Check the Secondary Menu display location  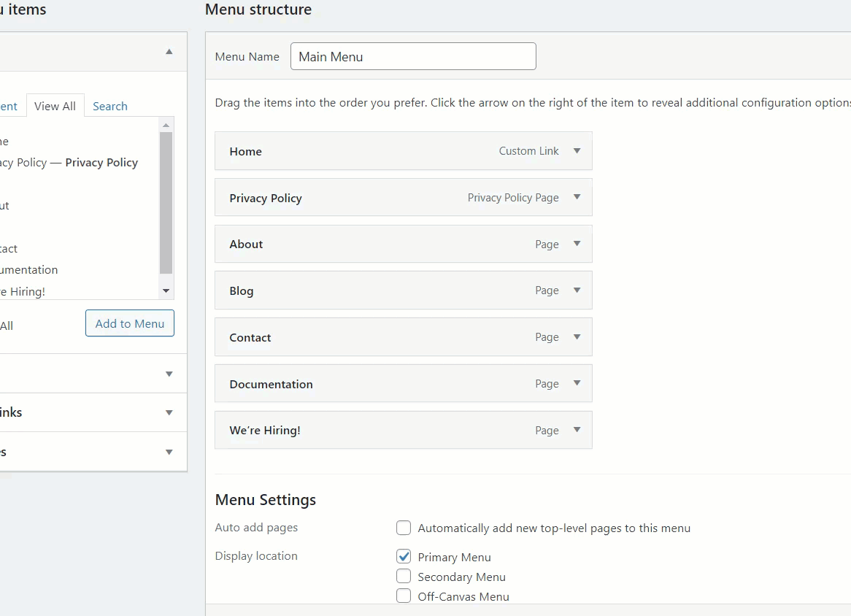404,576
